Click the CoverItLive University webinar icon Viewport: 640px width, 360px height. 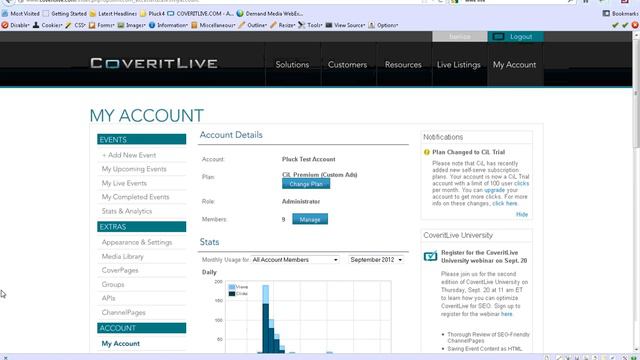pos(430,256)
